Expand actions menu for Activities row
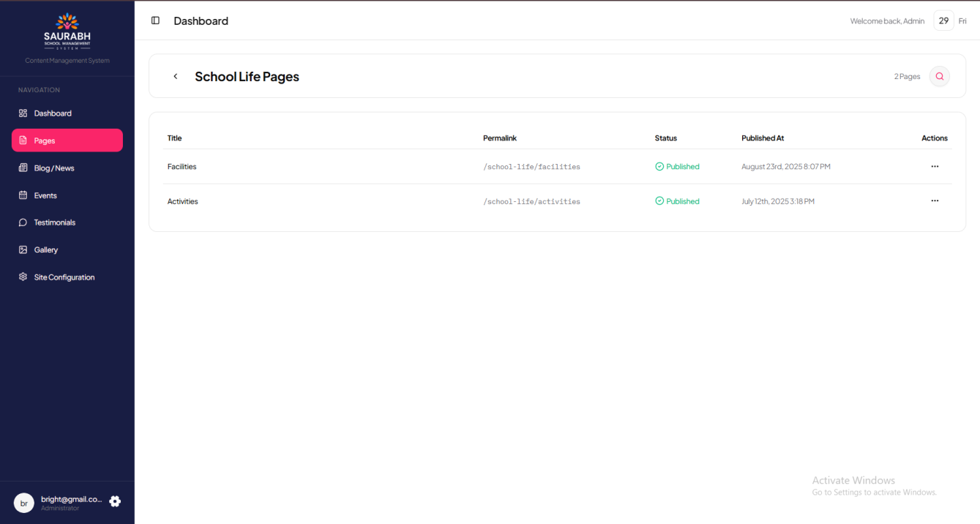The width and height of the screenshot is (980, 524). click(x=935, y=201)
